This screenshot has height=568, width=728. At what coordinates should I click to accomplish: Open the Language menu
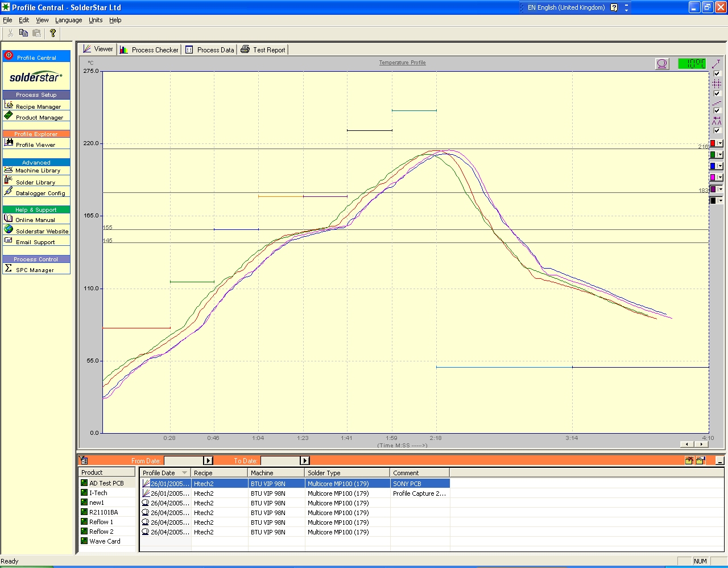(68, 20)
